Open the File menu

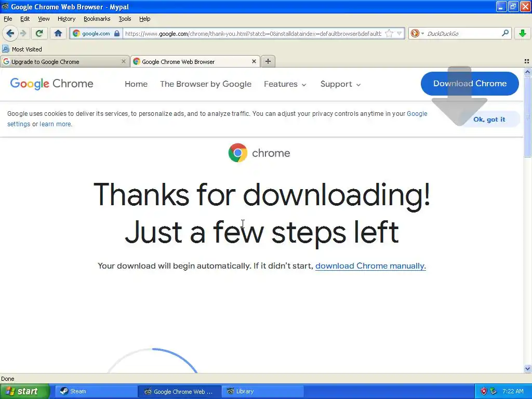point(8,19)
